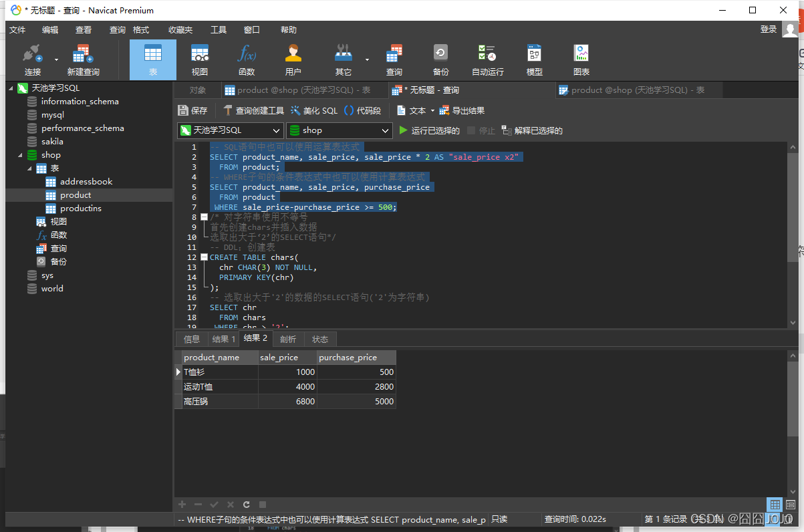Open the 连接 dropdown arrow
The height and width of the screenshot is (532, 804).
pos(56,59)
